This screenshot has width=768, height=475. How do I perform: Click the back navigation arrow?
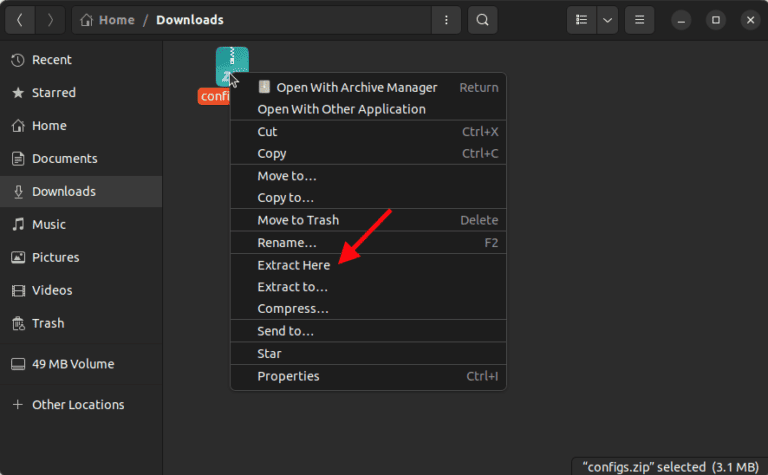tap(20, 20)
